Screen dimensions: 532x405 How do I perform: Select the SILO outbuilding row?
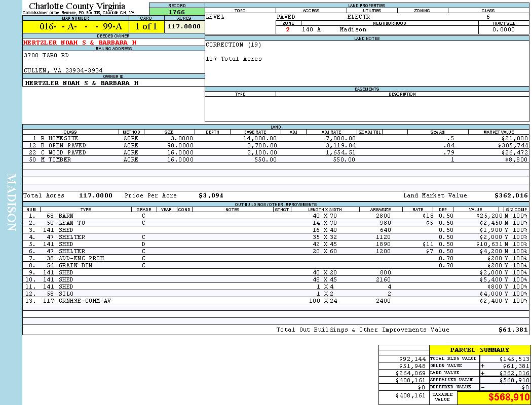pos(66,294)
